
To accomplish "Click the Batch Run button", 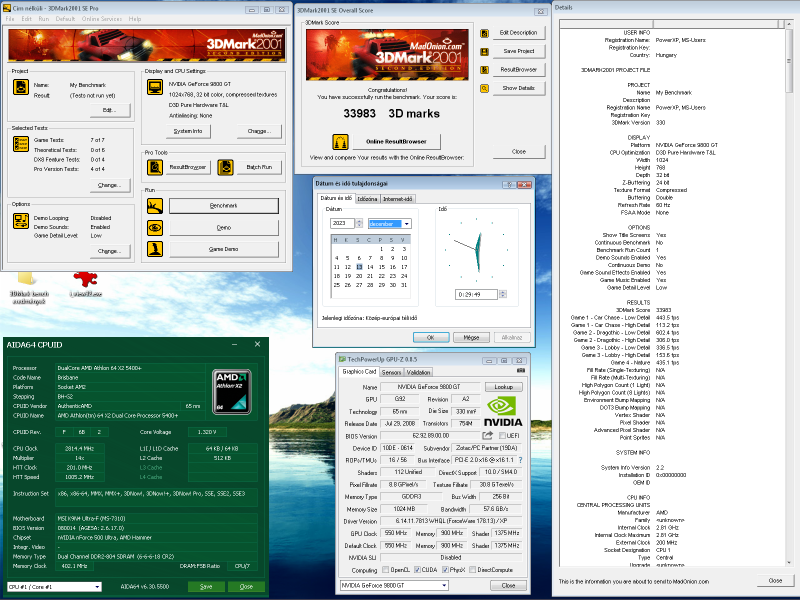I will point(259,167).
